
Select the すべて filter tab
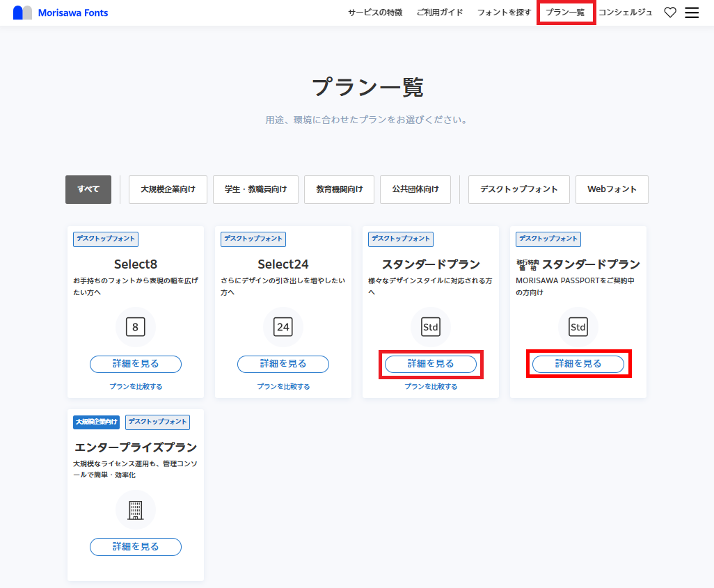point(88,189)
